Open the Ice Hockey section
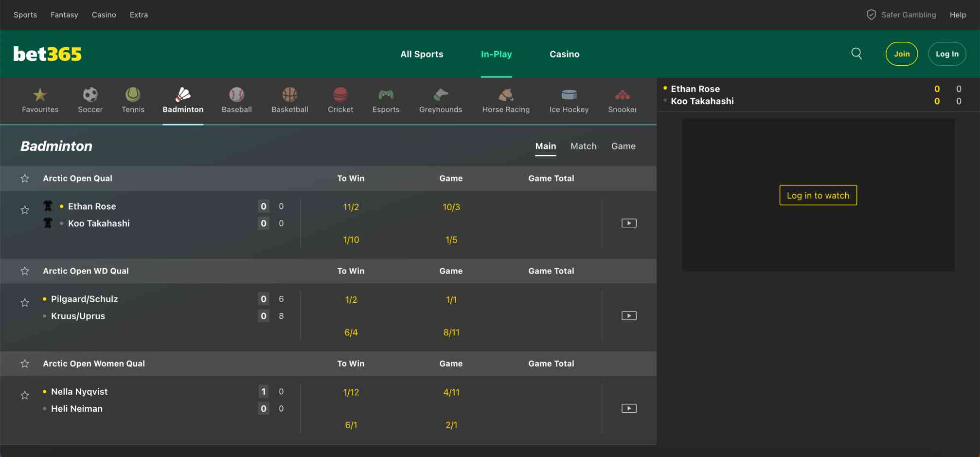 568,100
